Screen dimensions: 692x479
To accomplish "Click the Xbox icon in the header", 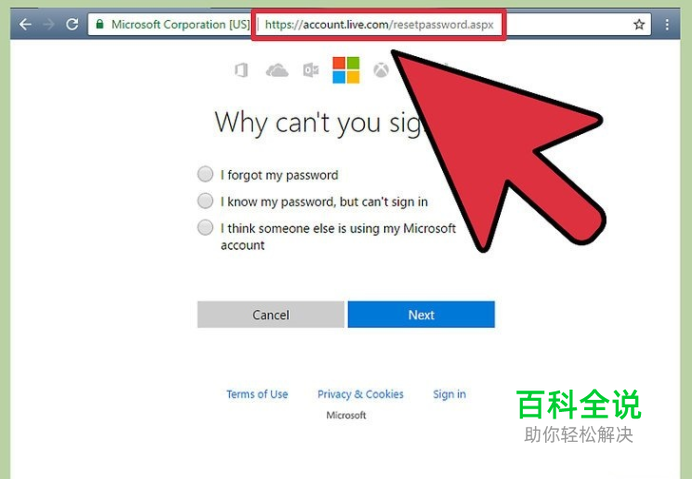I will (381, 70).
